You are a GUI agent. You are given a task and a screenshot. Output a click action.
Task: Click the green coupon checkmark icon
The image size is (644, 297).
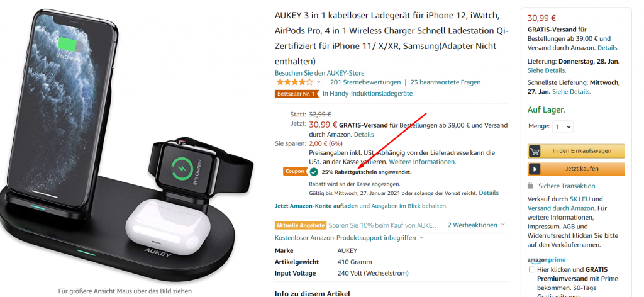pyautogui.click(x=314, y=172)
